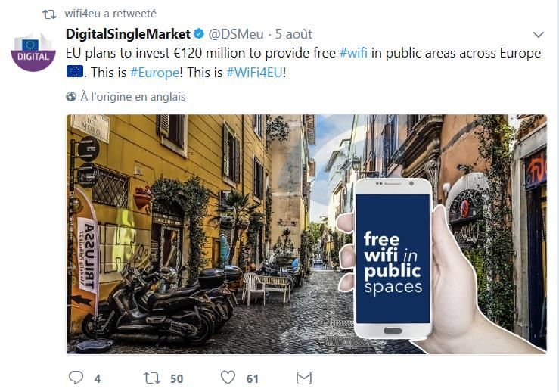Open the DIGITAL profile avatar
The width and height of the screenshot is (559, 392).
[x=33, y=52]
